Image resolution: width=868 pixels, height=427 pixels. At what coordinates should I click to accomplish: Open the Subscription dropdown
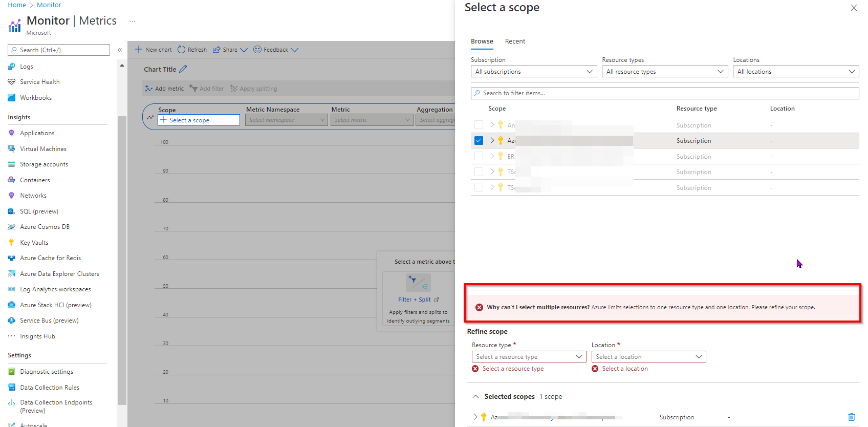tap(534, 72)
